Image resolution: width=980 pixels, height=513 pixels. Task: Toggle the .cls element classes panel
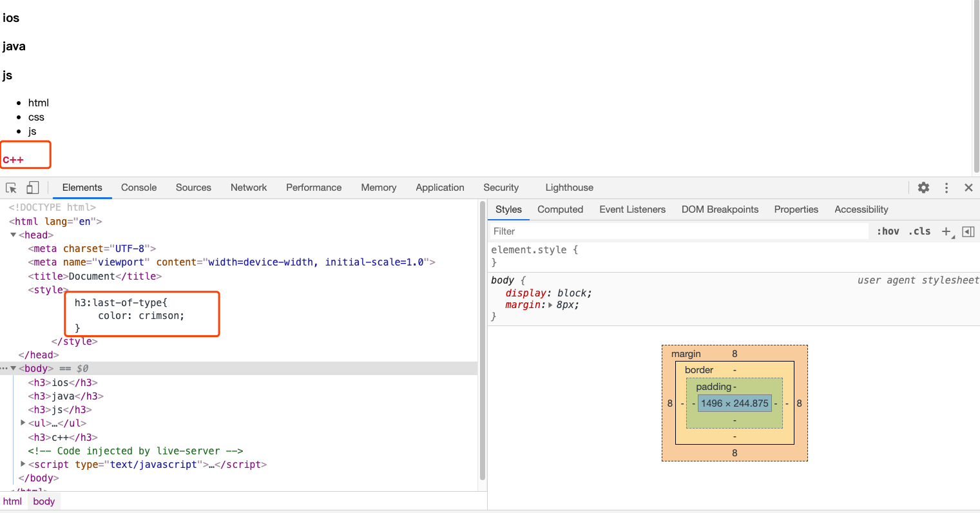coord(919,231)
